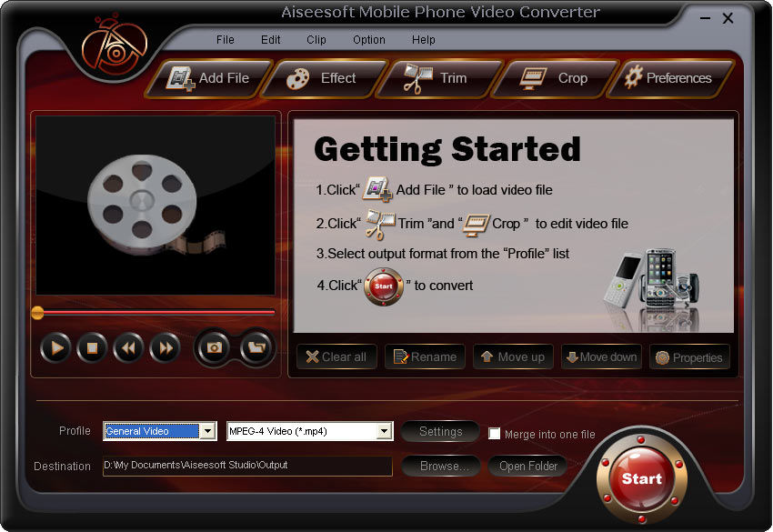The height and width of the screenshot is (532, 773).
Task: Click Open Folder button
Action: tap(528, 466)
